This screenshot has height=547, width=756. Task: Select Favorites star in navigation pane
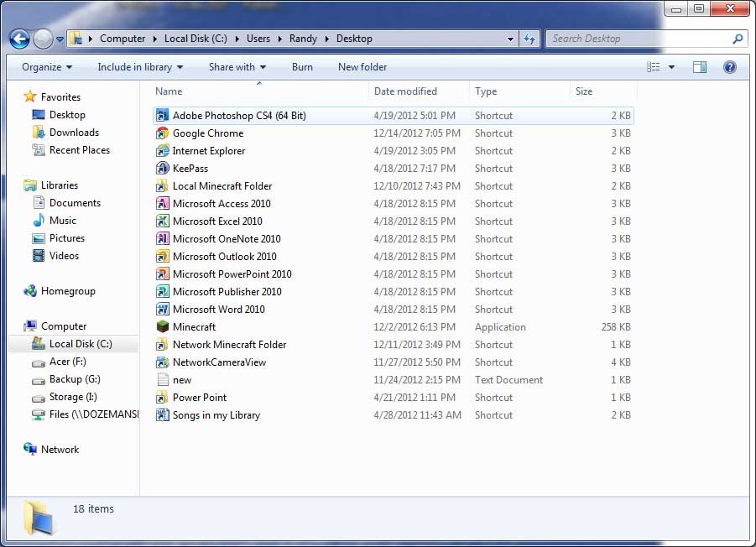[x=30, y=96]
